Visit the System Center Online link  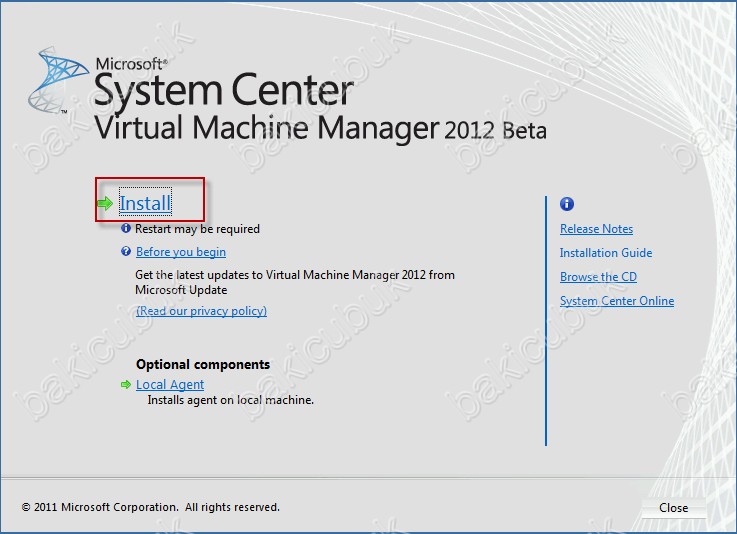(x=617, y=301)
